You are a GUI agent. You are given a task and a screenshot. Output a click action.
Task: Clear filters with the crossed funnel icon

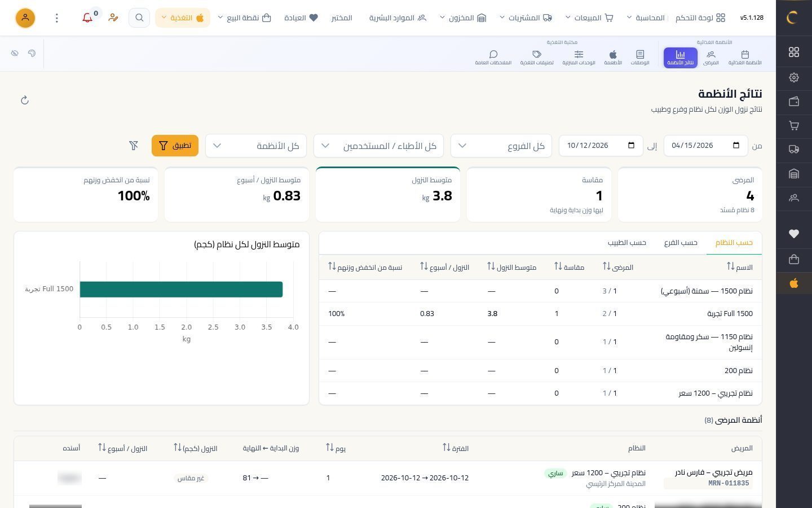click(x=134, y=146)
